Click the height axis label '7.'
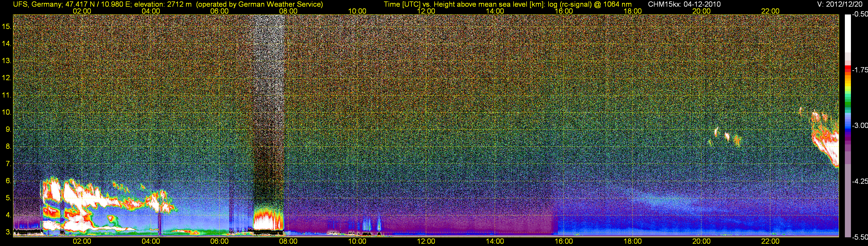 point(8,164)
